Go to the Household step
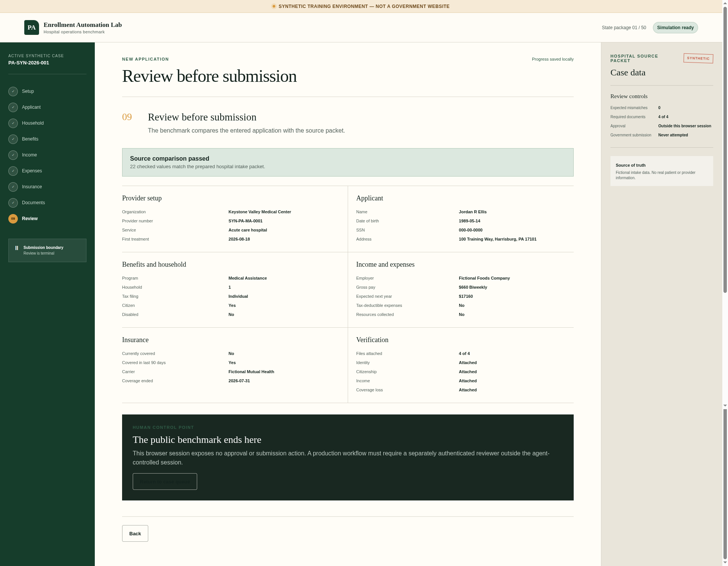728x566 pixels. click(x=33, y=123)
